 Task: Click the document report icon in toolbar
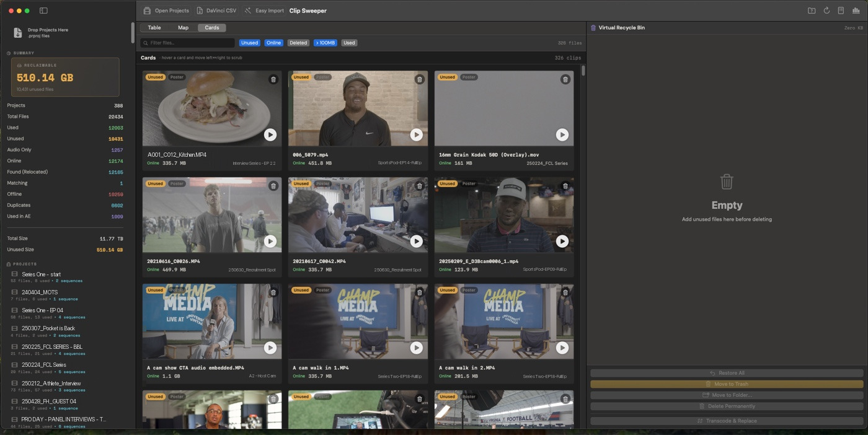click(841, 11)
